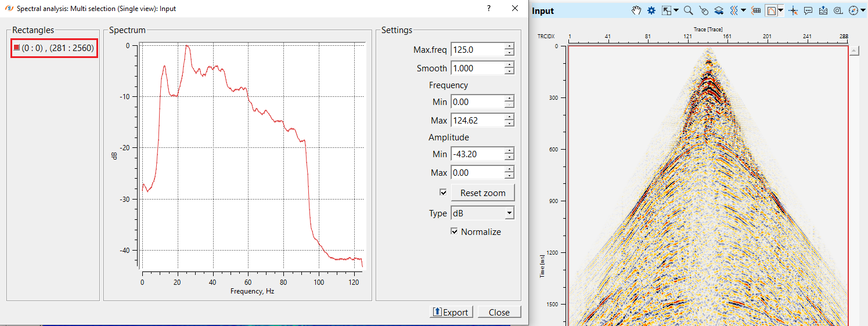Decrease Max.freq with its down spinner arrow
The width and height of the screenshot is (868, 326).
[509, 53]
